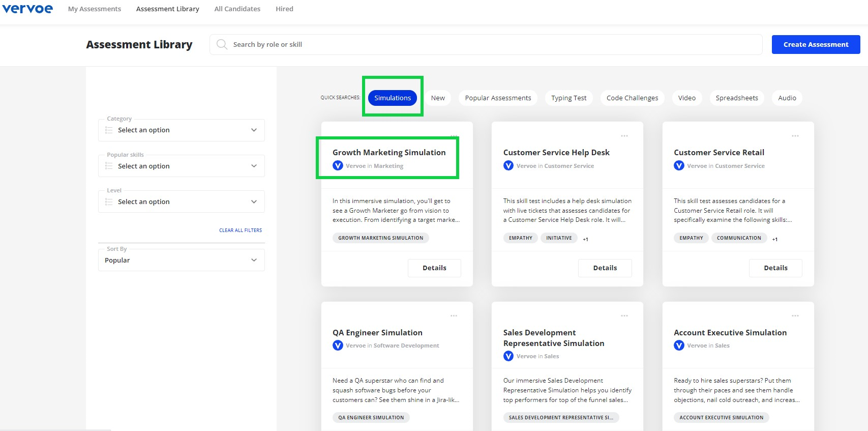The height and width of the screenshot is (431, 868).
Task: Click Customer Service Help Desk title
Action: (x=556, y=152)
